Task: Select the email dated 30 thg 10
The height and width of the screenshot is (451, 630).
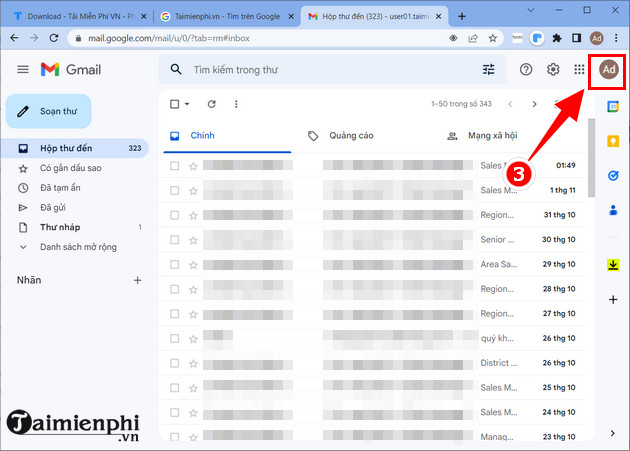Action: (x=174, y=240)
